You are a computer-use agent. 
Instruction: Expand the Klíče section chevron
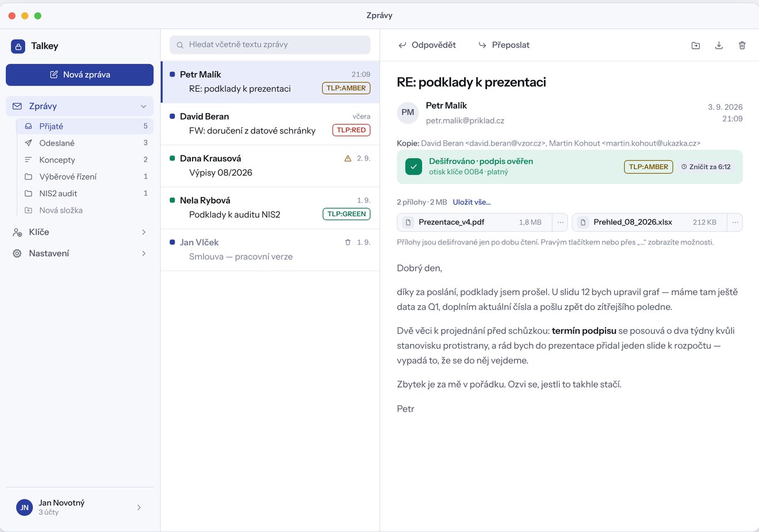(x=144, y=232)
